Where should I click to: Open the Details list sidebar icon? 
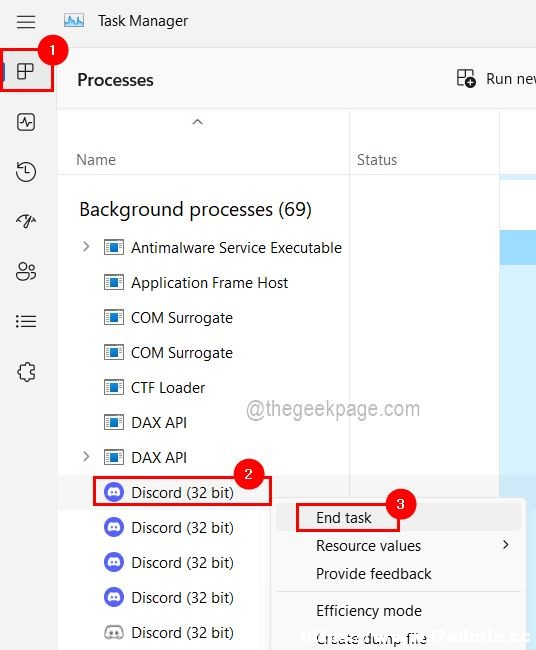[x=26, y=321]
